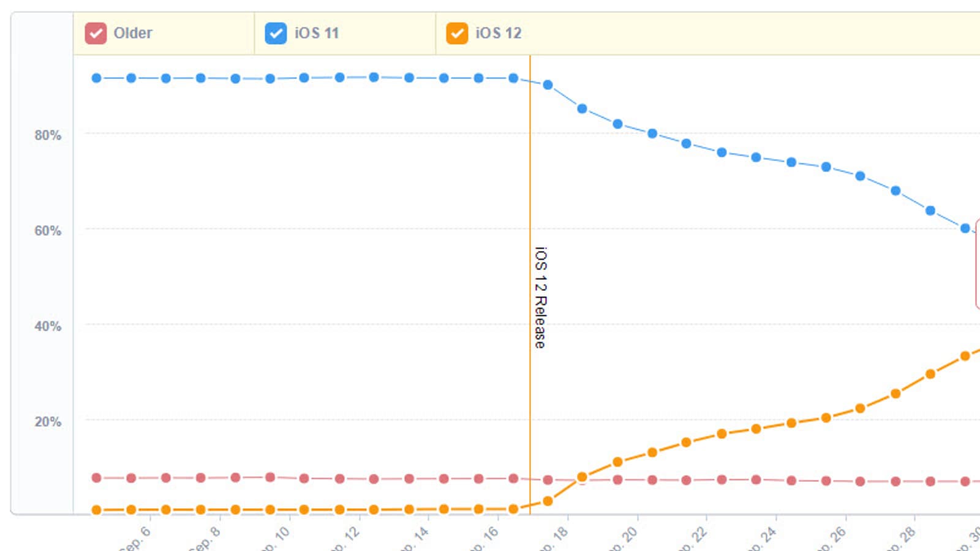Toggle the iOS 11 series checkbox
The image size is (980, 551).
tap(276, 33)
